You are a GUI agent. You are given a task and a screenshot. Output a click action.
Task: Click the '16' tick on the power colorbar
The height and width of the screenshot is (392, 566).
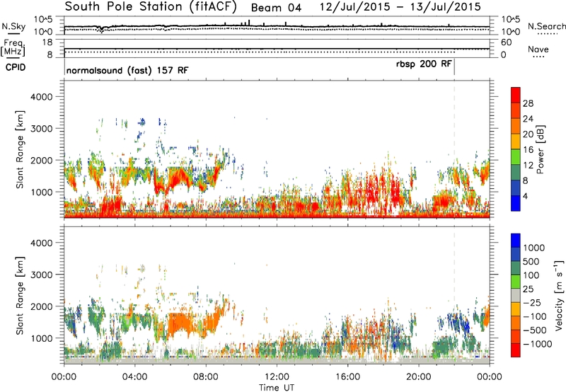coord(528,150)
